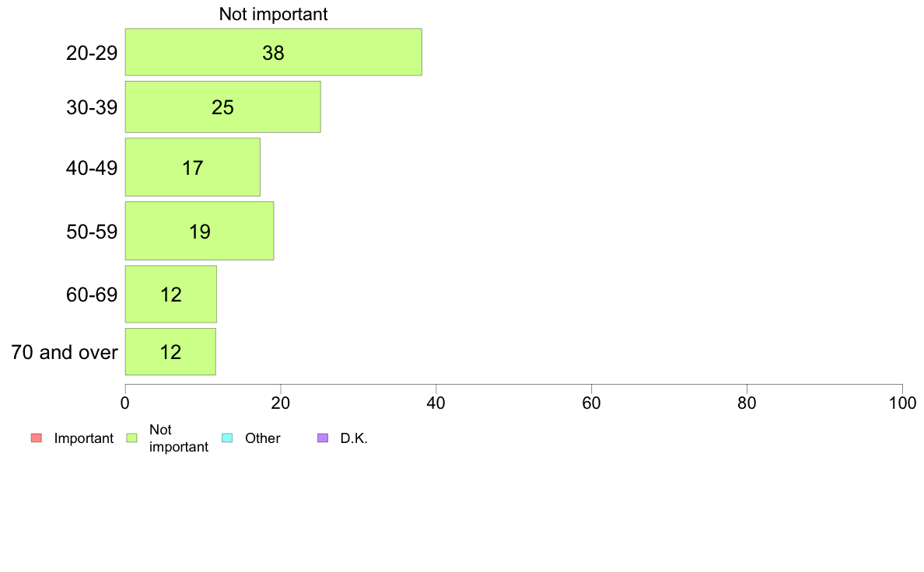924x572 pixels.
Task: Click the Important legend label
Action: [x=84, y=438]
